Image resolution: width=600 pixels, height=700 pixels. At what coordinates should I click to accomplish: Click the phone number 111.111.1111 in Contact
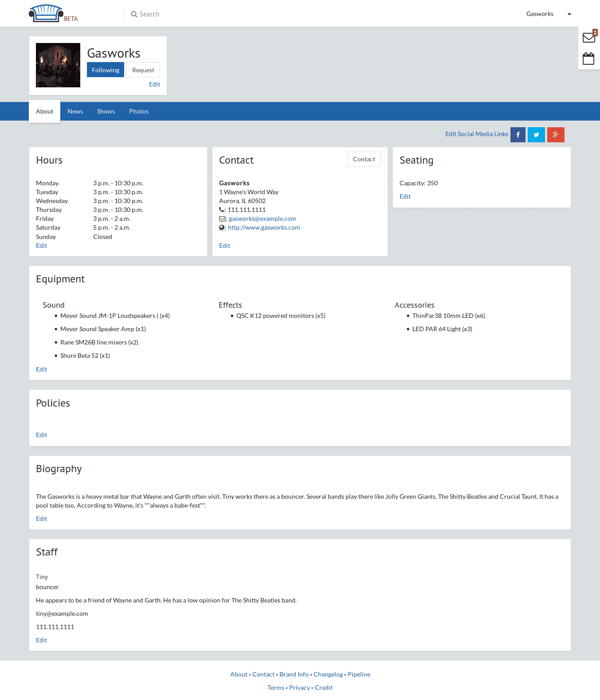pyautogui.click(x=247, y=210)
